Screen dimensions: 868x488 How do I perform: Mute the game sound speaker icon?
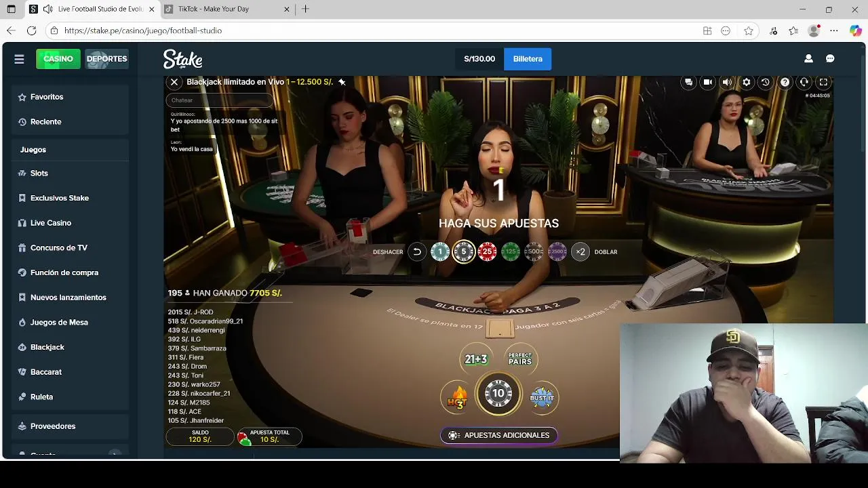(727, 82)
